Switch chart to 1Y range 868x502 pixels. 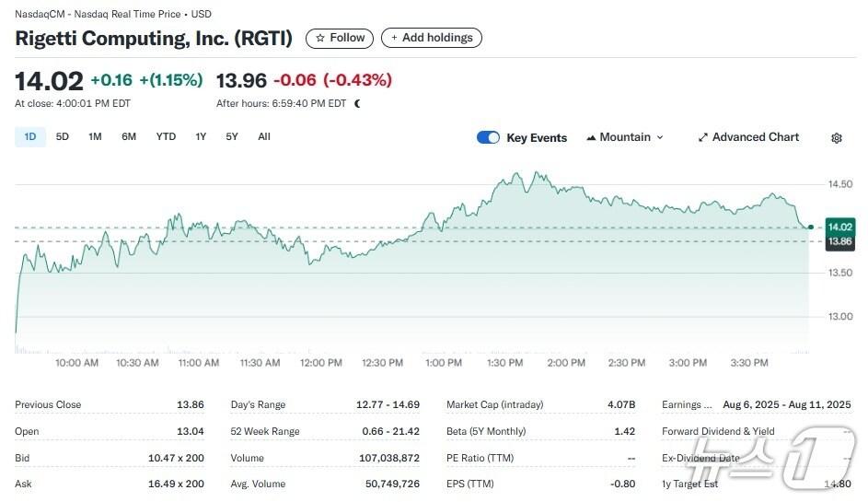pyautogui.click(x=201, y=137)
